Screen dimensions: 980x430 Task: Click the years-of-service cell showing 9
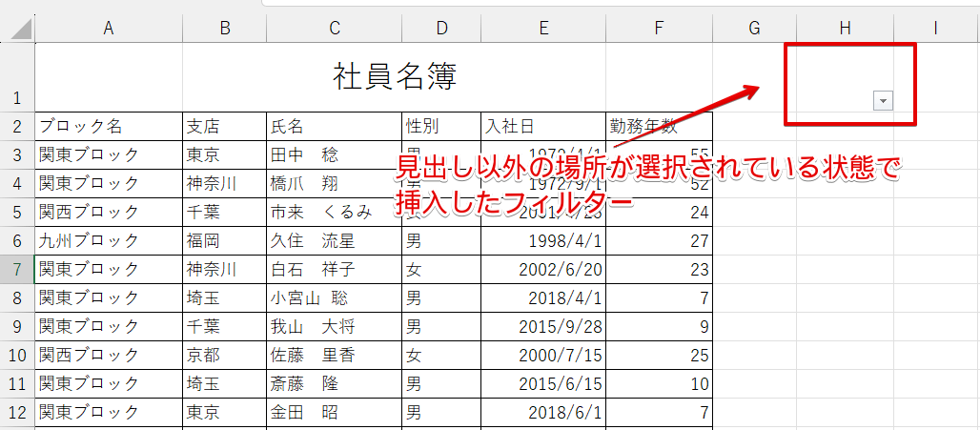(660, 326)
